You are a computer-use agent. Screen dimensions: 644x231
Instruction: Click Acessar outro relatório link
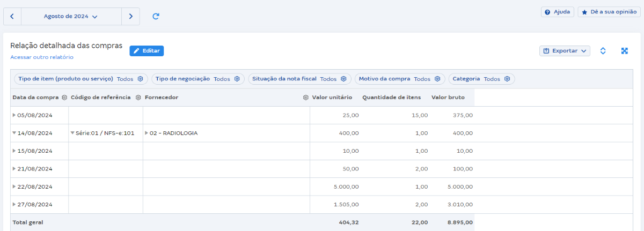[x=42, y=57]
